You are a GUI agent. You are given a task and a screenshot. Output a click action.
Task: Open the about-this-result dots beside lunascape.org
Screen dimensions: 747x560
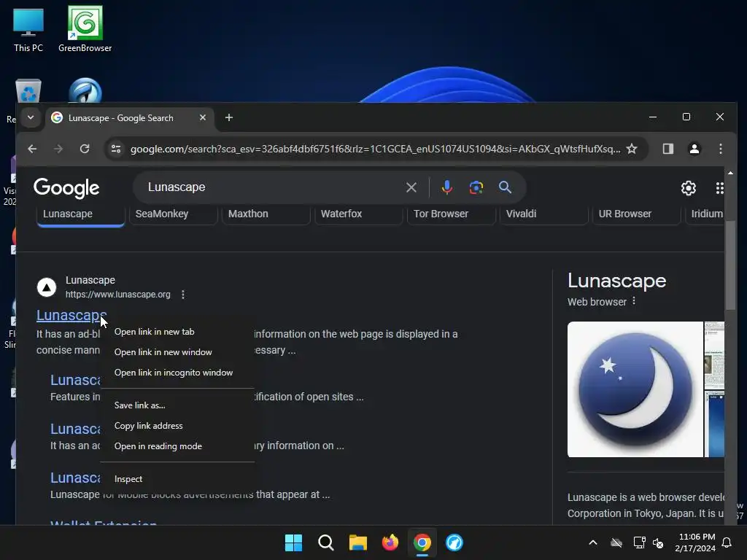coord(183,295)
